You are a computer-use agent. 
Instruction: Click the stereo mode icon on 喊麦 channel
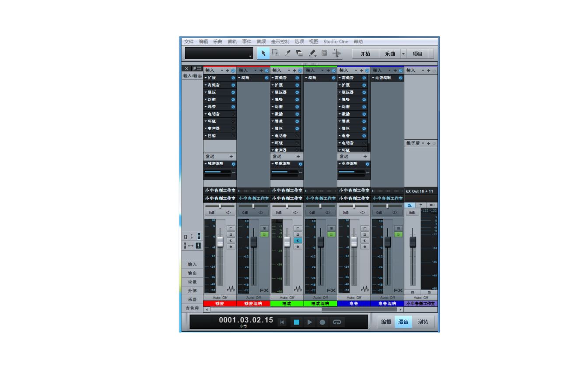click(x=228, y=212)
